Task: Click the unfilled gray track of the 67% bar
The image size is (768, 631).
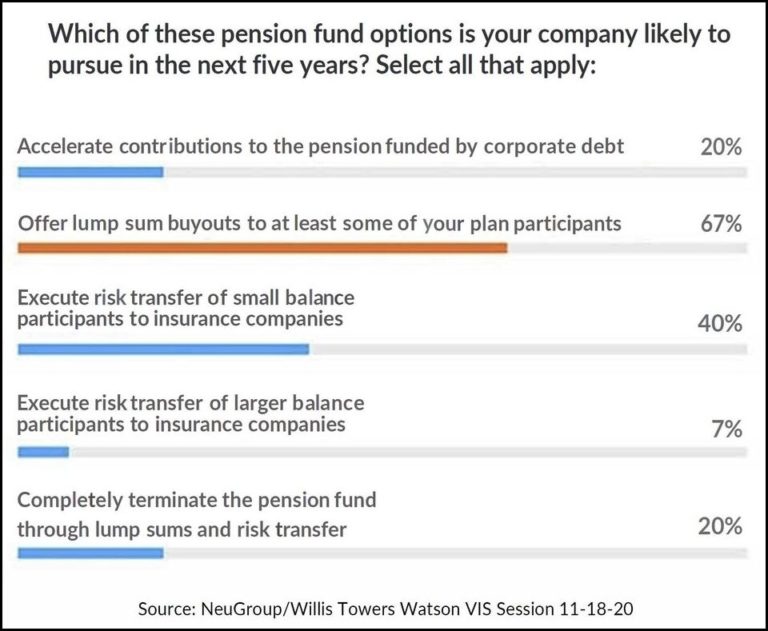Action: [x=627, y=248]
